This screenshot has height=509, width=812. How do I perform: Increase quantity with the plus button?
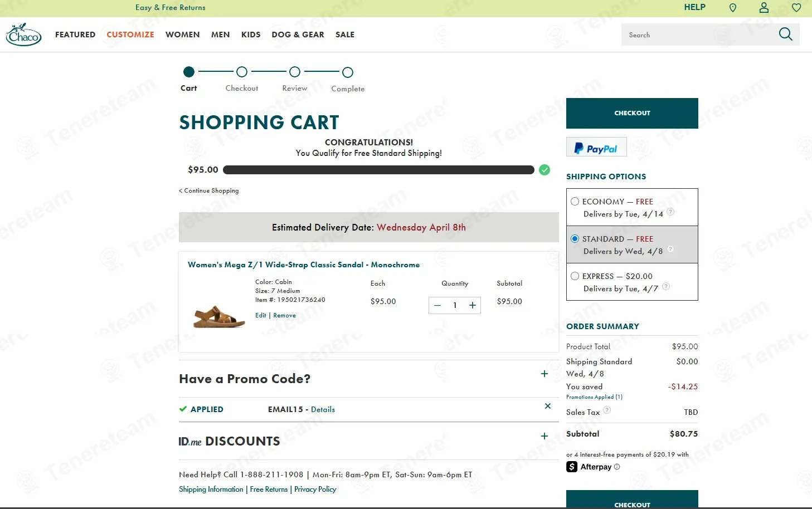click(x=473, y=305)
